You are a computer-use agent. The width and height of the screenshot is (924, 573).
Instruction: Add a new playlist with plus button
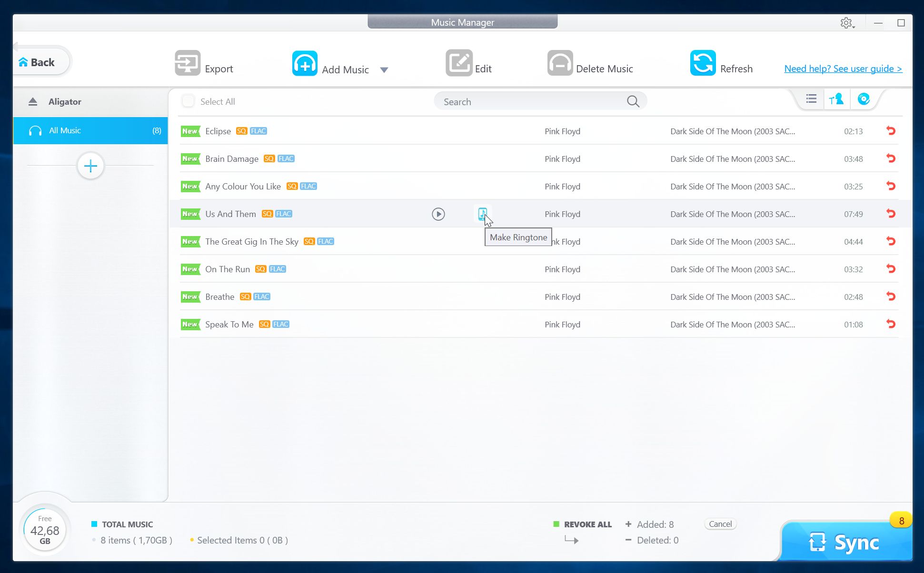[90, 166]
